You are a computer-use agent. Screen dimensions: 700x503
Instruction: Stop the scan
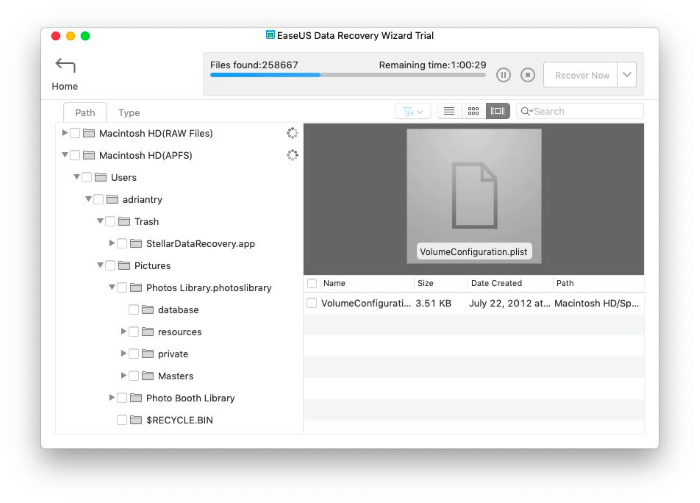528,75
